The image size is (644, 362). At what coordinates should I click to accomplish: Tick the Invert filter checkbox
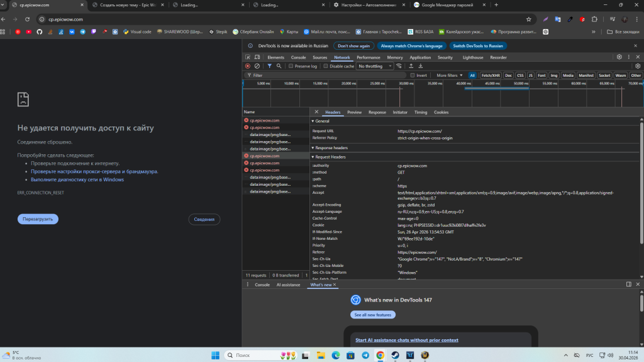[413, 76]
